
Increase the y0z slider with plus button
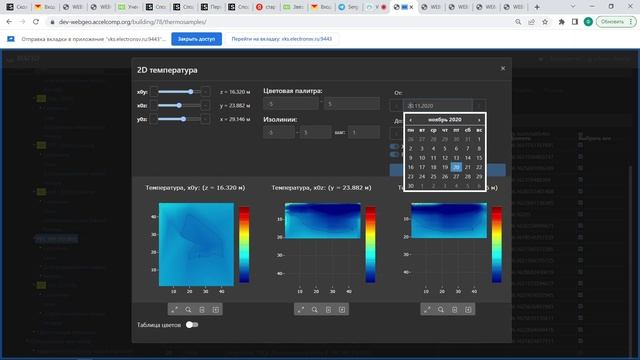pos(205,119)
